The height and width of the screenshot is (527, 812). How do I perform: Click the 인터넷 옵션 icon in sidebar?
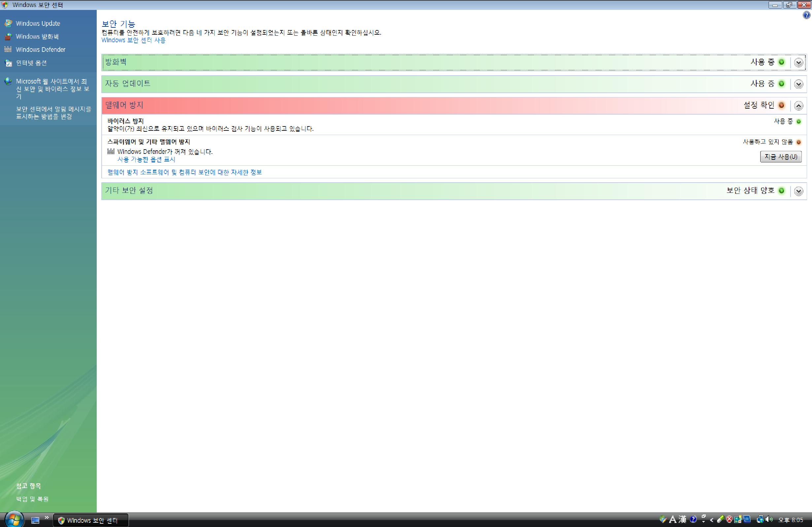pos(8,63)
